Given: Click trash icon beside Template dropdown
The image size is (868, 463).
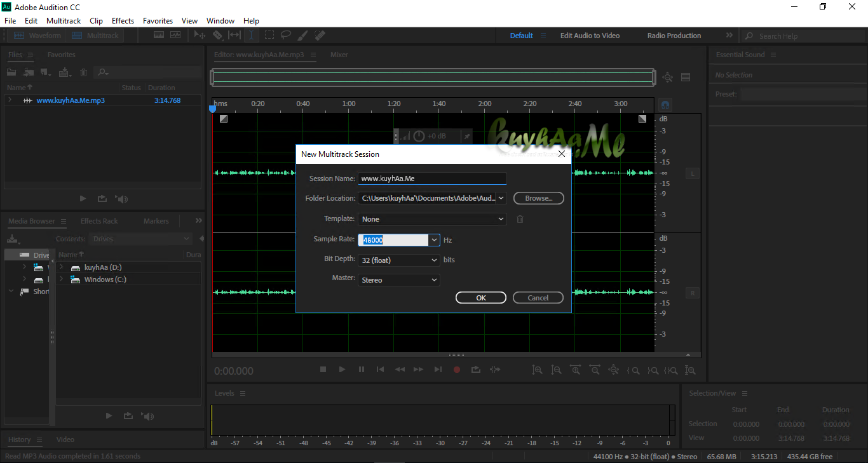Looking at the screenshot, I should click(x=520, y=219).
